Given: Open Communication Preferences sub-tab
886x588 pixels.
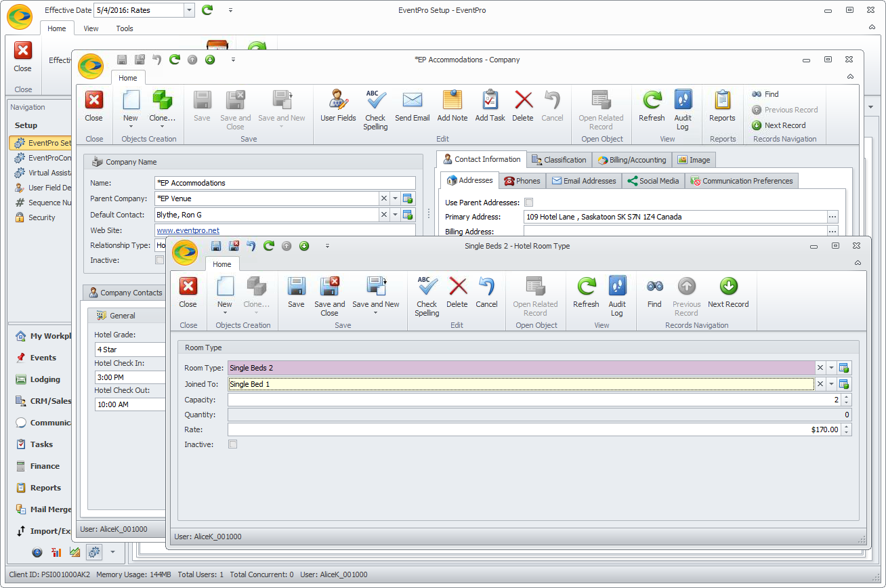Looking at the screenshot, I should tap(742, 181).
